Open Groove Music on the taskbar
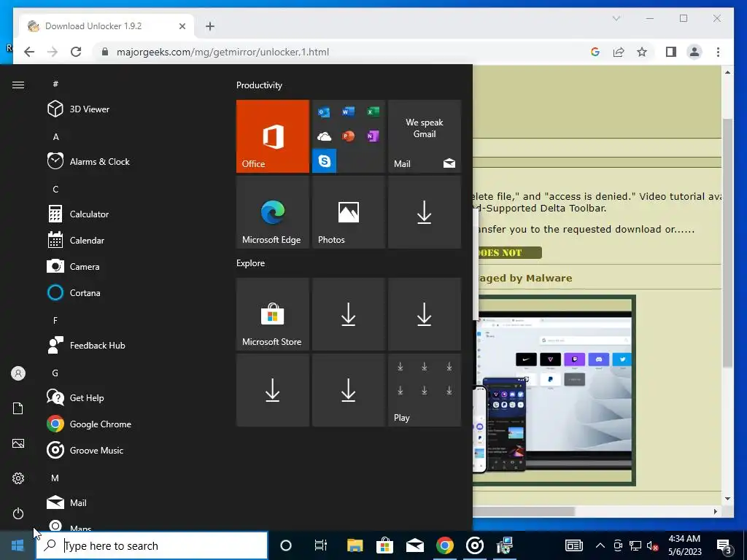The image size is (747, 560). [x=474, y=545]
